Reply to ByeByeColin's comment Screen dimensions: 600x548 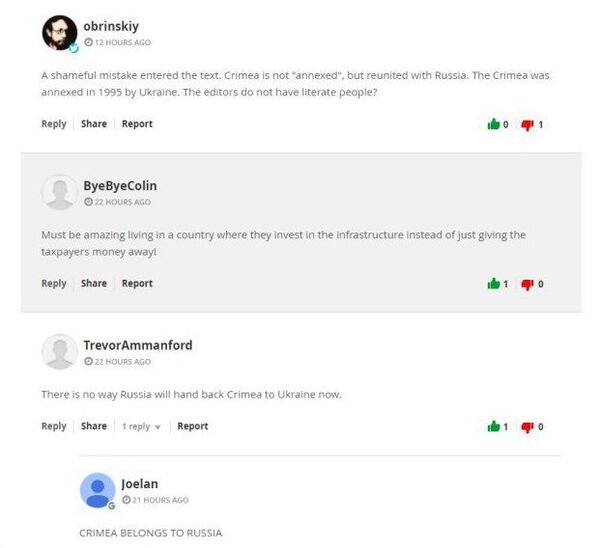pyautogui.click(x=54, y=284)
